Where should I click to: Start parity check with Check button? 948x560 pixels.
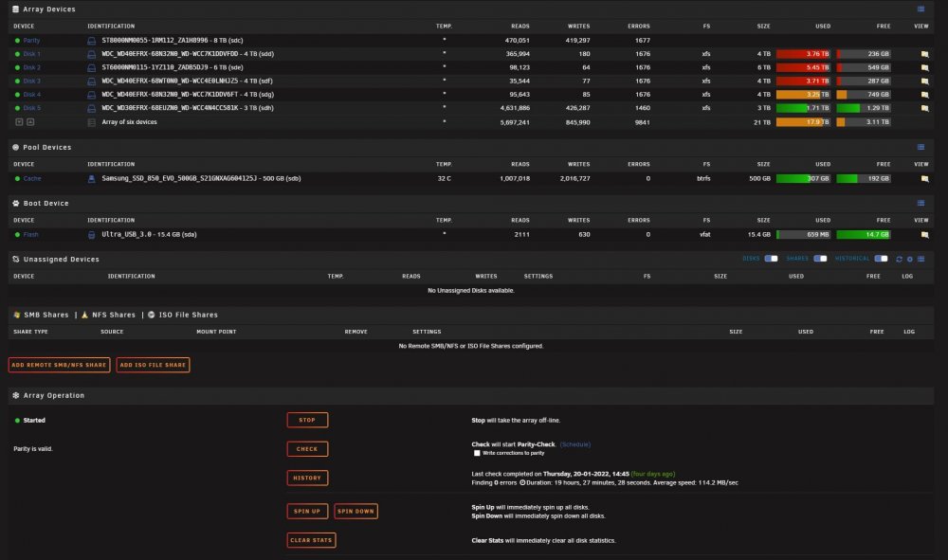click(x=307, y=449)
